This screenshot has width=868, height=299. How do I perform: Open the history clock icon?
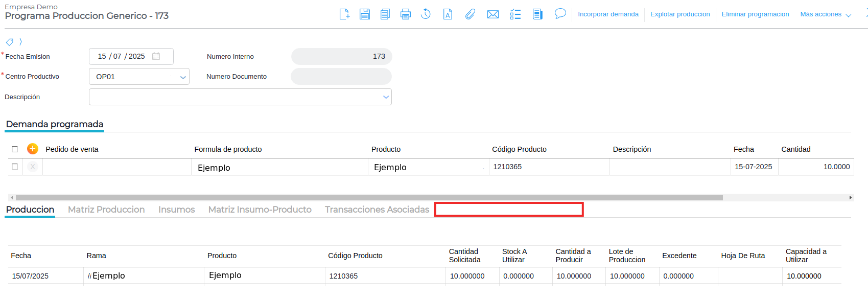[x=426, y=14]
